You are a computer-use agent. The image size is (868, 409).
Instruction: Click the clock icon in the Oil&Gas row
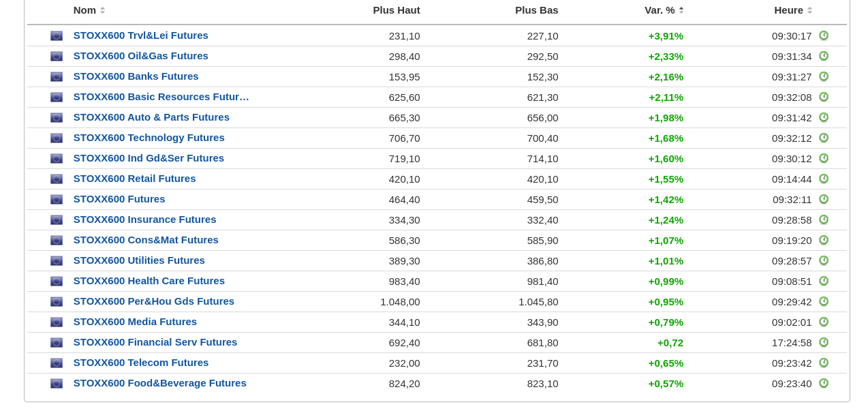tap(823, 56)
